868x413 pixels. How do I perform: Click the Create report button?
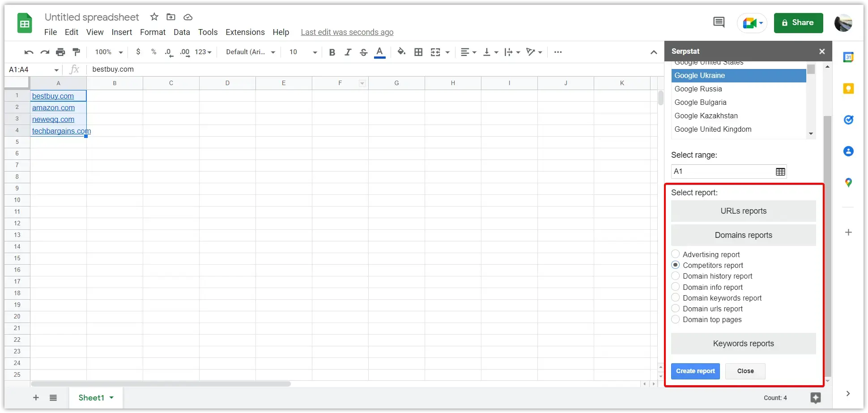tap(695, 371)
